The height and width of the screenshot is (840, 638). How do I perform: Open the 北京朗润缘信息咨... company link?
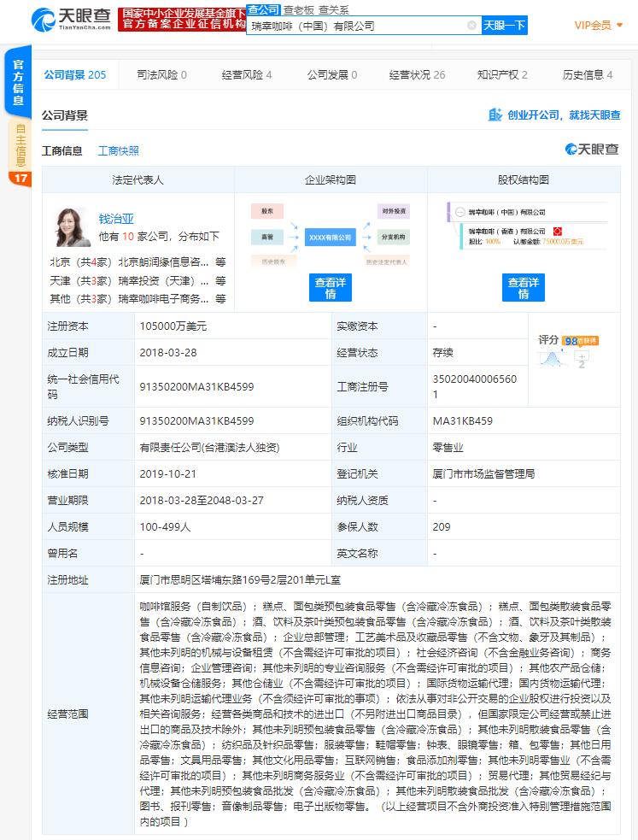(163, 262)
